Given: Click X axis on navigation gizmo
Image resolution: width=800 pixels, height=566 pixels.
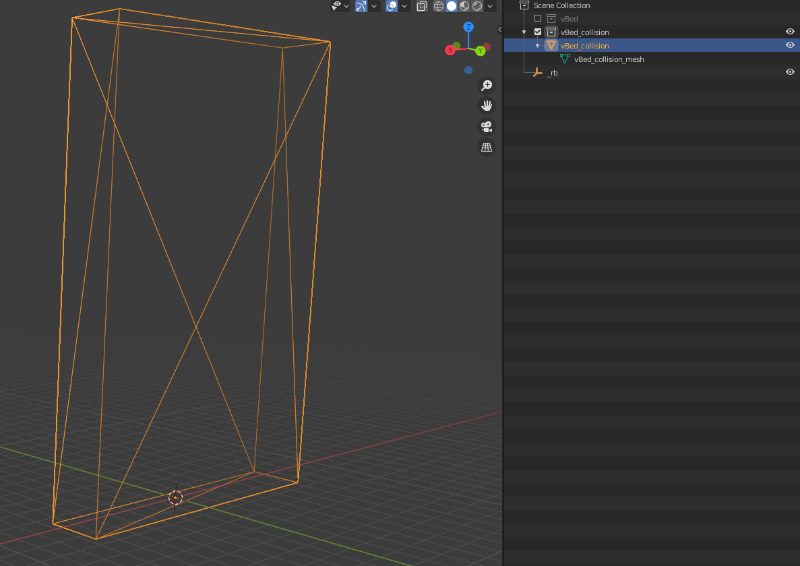Looking at the screenshot, I should coord(450,50).
